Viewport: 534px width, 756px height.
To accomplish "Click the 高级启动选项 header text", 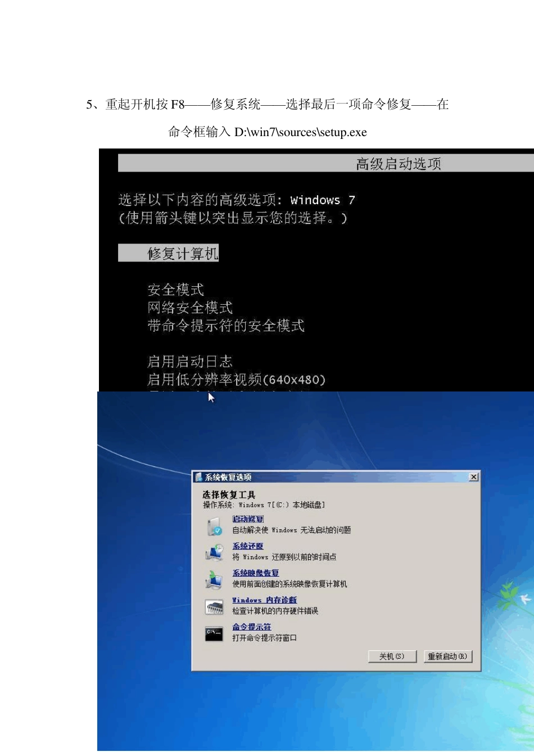I will tap(399, 164).
